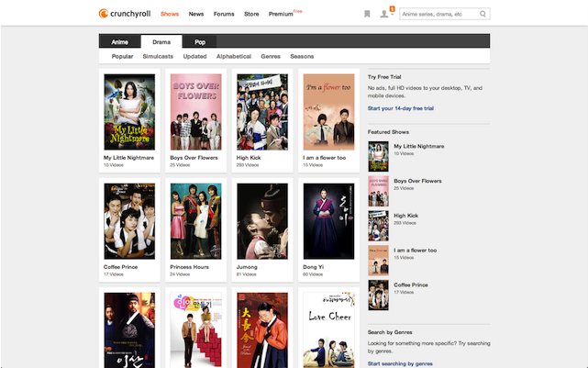Open My Little Nightmare poster in grid

129,112
